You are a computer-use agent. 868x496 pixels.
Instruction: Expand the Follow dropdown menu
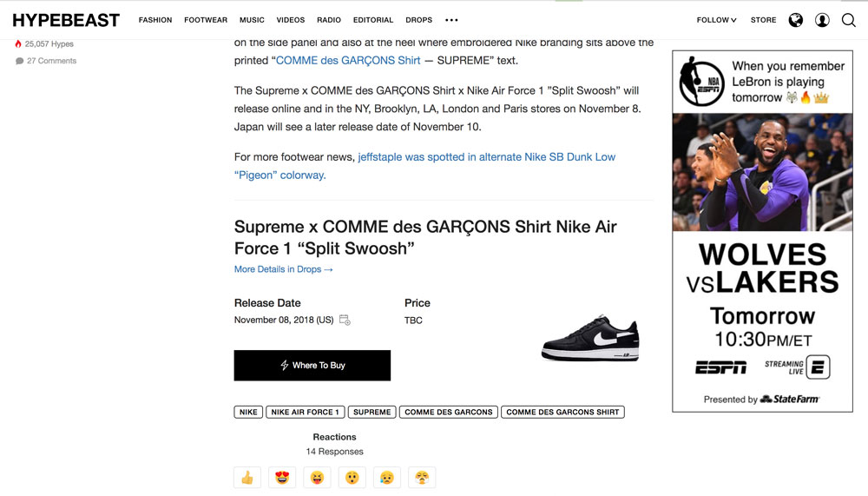(716, 20)
